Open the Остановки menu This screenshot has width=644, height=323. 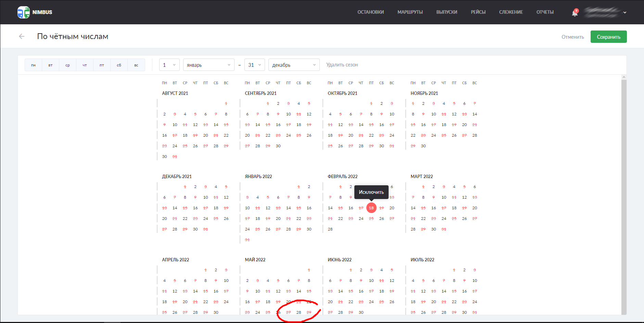coord(370,12)
